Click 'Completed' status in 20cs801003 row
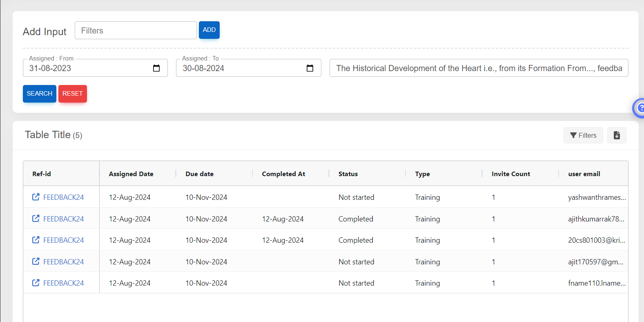Viewport: 644px width, 322px height. click(x=356, y=240)
